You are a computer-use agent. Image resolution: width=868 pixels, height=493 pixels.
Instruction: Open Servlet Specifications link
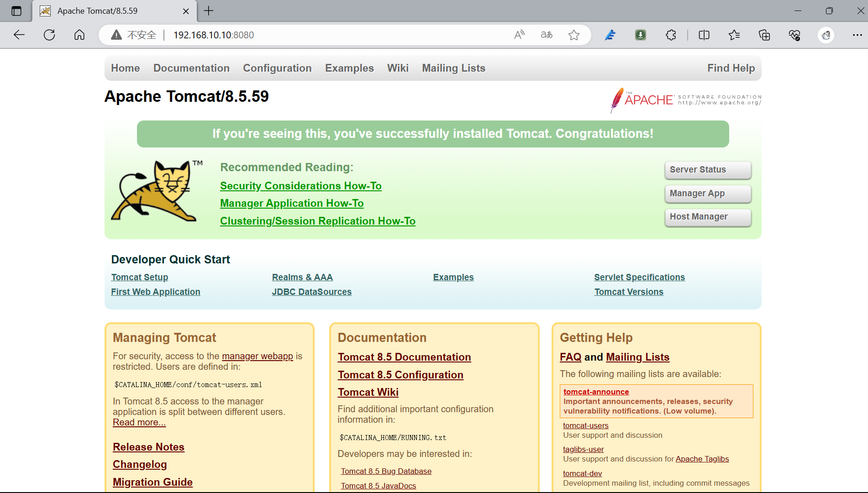pyautogui.click(x=640, y=277)
